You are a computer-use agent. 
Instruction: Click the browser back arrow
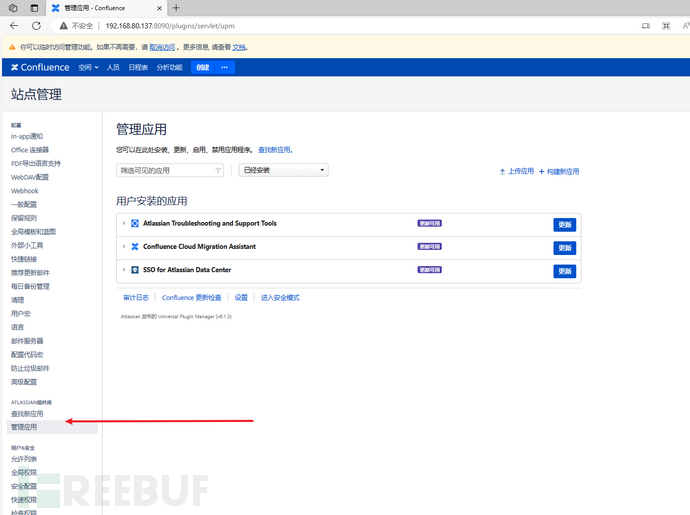[x=14, y=26]
